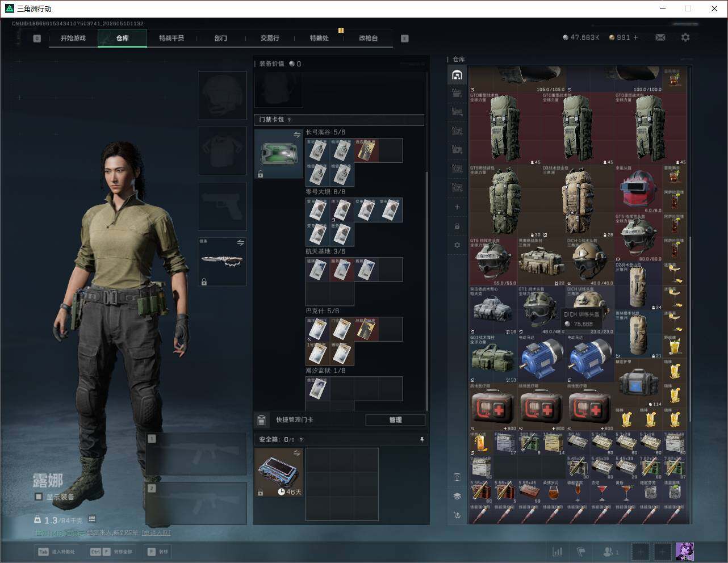Click the warehouse sort and organize icon
This screenshot has width=728, height=563.
click(457, 515)
